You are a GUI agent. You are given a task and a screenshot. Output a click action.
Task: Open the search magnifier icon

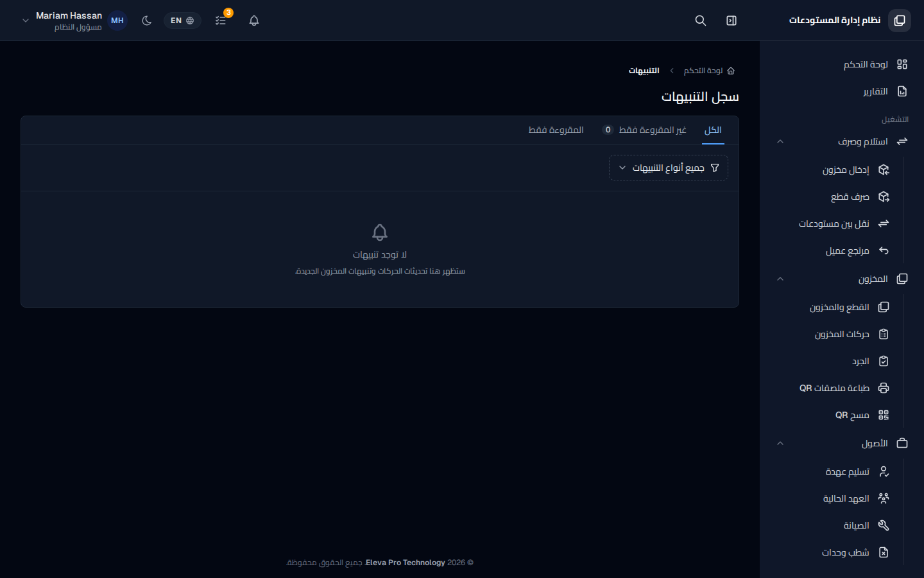point(701,21)
